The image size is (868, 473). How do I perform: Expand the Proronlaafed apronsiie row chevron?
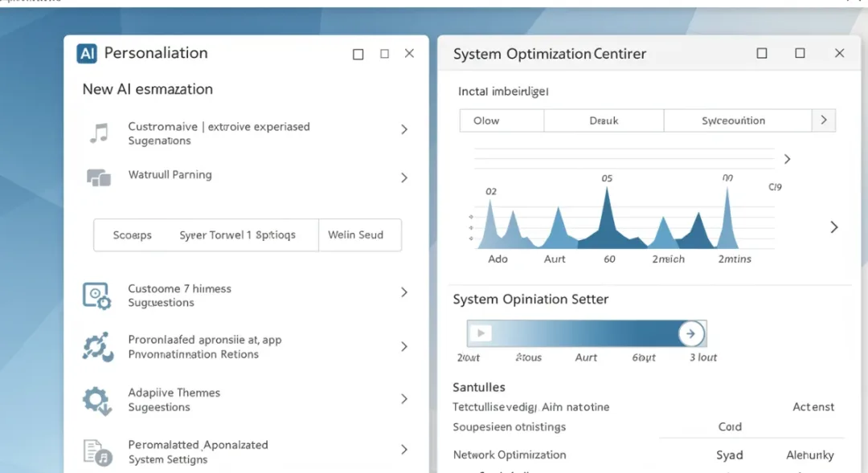(404, 346)
